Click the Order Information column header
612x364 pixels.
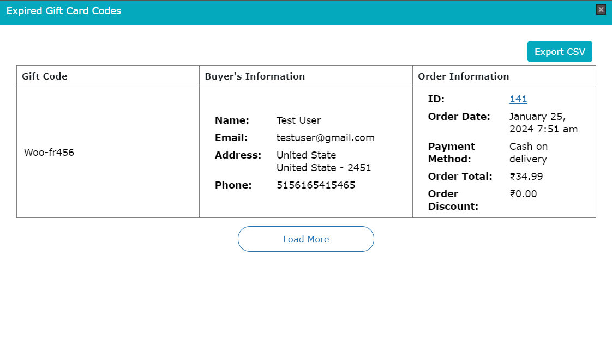pyautogui.click(x=463, y=76)
